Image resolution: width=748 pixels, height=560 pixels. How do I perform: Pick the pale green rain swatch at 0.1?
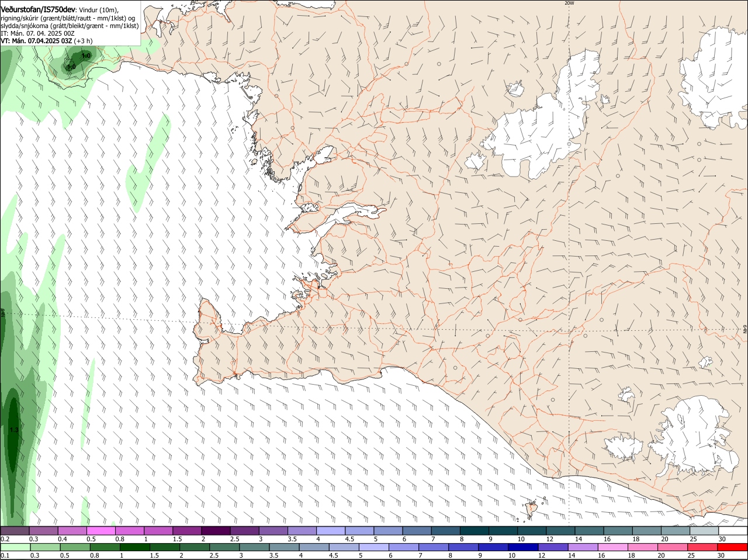pyautogui.click(x=15, y=547)
